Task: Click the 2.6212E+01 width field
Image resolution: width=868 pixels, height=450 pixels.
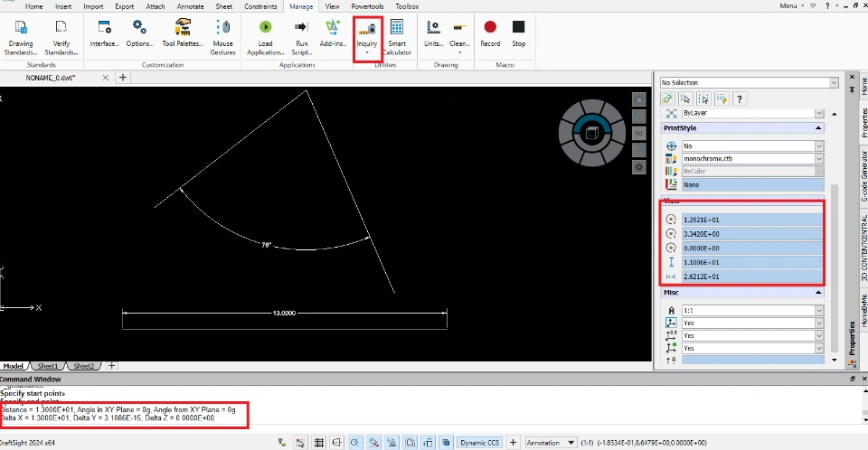Action: pos(752,277)
